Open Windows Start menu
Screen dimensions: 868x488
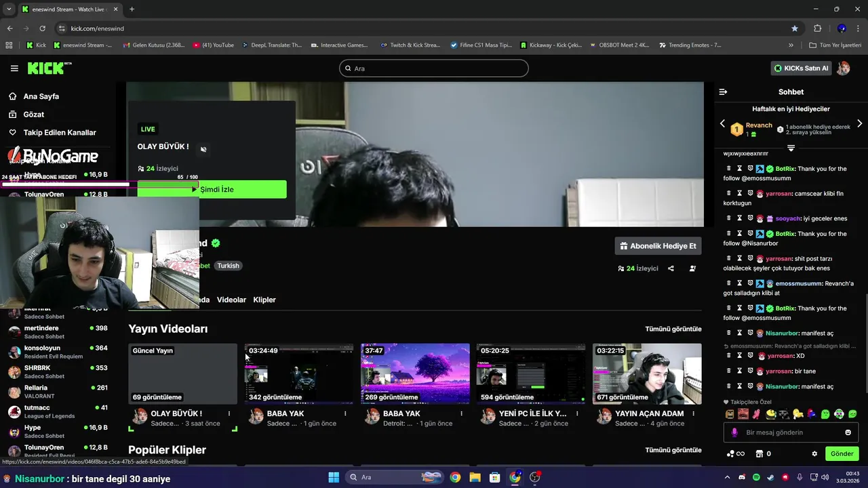click(334, 477)
